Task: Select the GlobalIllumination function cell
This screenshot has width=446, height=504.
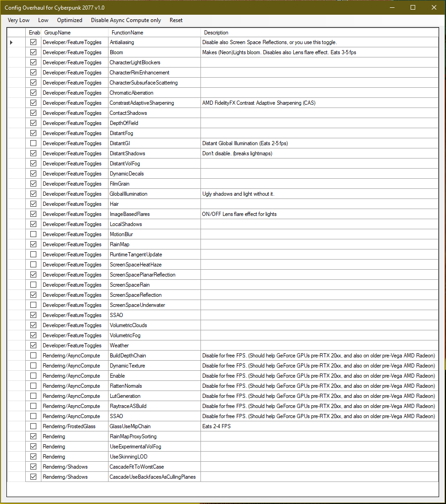Action: coord(154,194)
